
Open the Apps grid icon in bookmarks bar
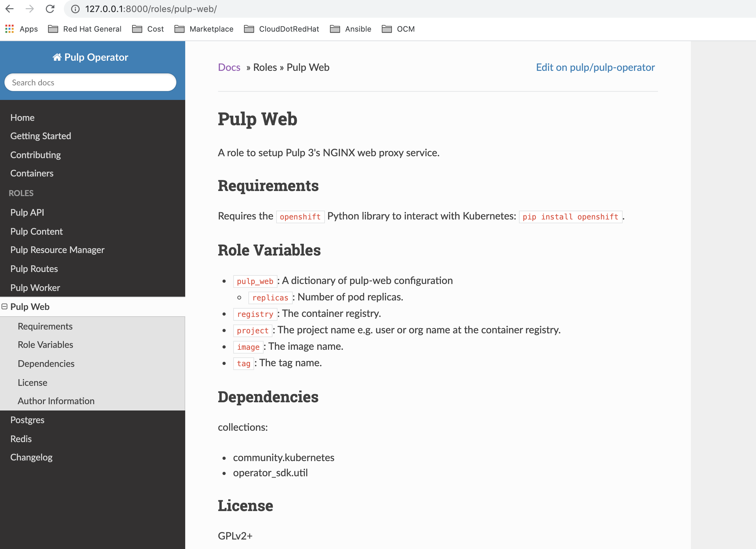tap(9, 29)
